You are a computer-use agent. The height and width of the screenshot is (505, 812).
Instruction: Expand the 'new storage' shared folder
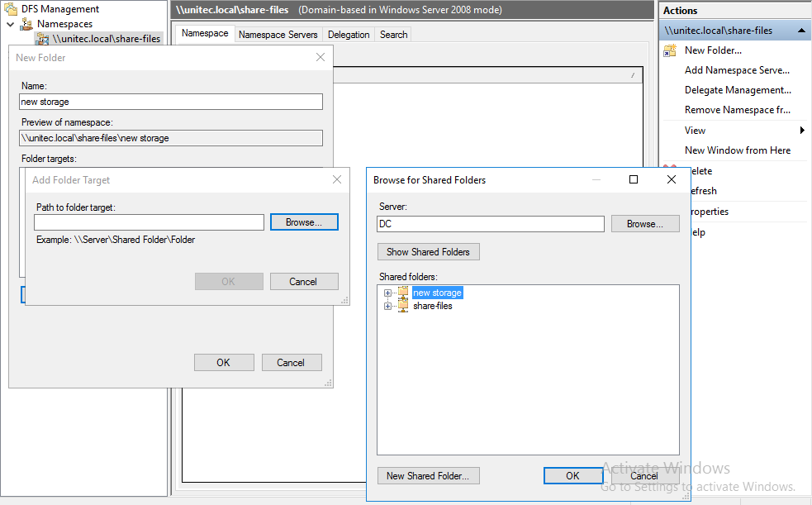[x=387, y=293]
